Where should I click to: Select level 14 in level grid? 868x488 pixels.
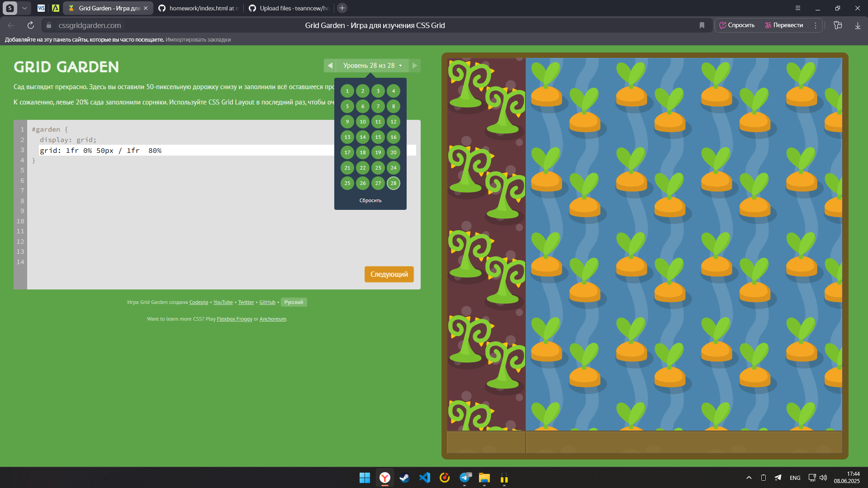[x=362, y=137]
